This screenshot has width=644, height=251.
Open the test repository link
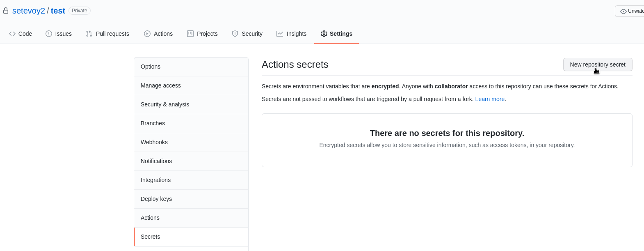[58, 11]
